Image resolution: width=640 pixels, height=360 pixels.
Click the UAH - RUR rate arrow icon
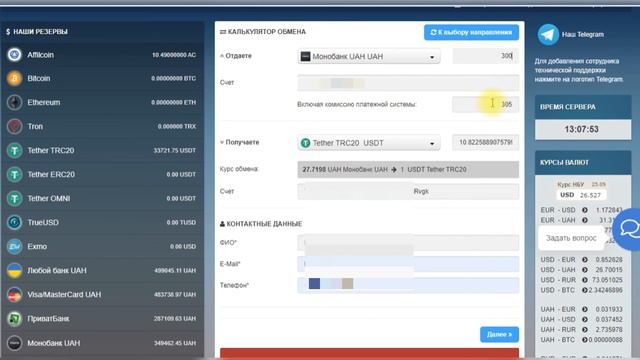coord(584,329)
